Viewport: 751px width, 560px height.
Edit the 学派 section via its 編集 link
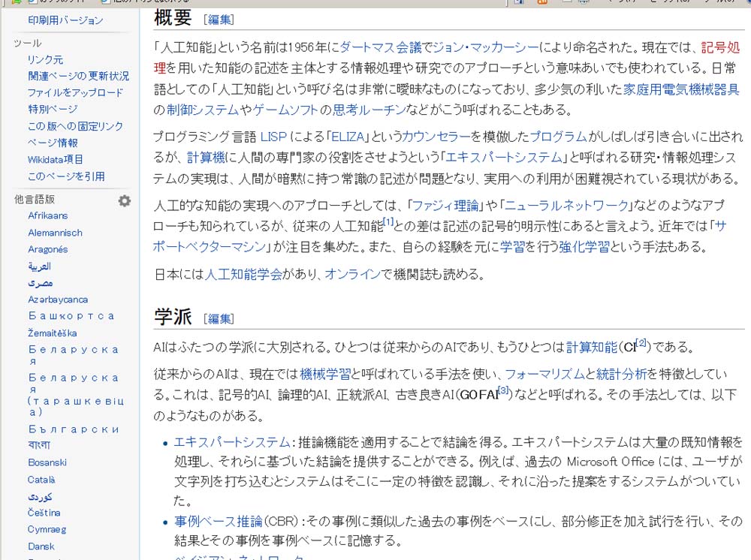click(219, 319)
